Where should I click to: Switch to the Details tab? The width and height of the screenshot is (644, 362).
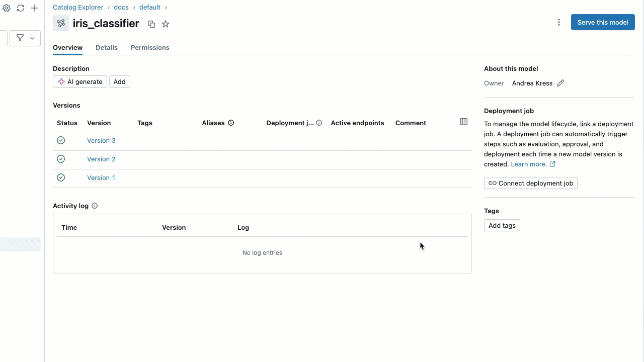coord(106,47)
